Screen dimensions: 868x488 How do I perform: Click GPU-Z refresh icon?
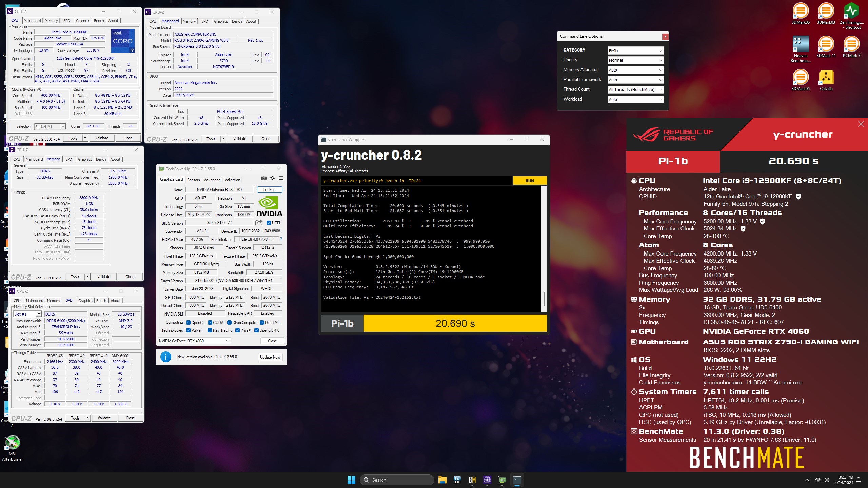272,178
